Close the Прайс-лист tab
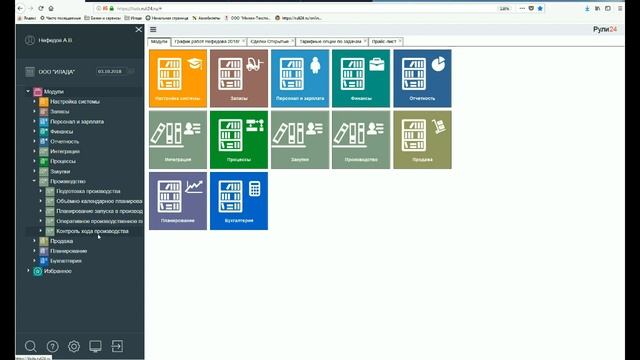 pyautogui.click(x=400, y=41)
